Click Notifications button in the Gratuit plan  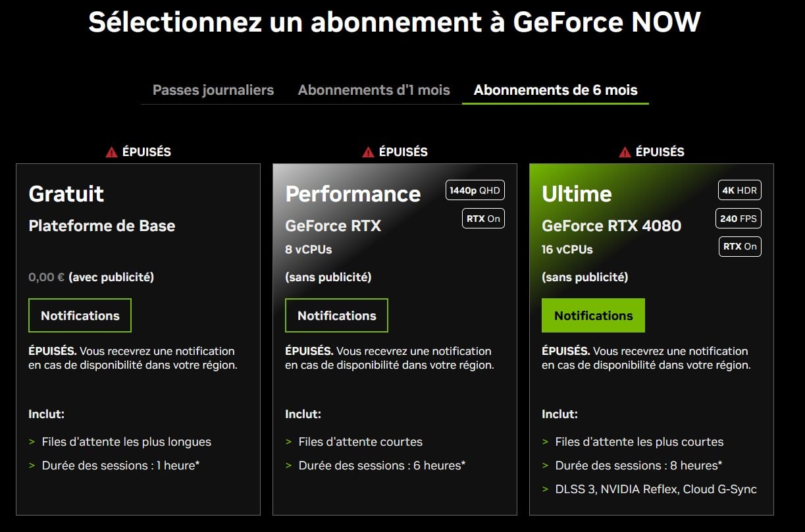[x=80, y=315]
